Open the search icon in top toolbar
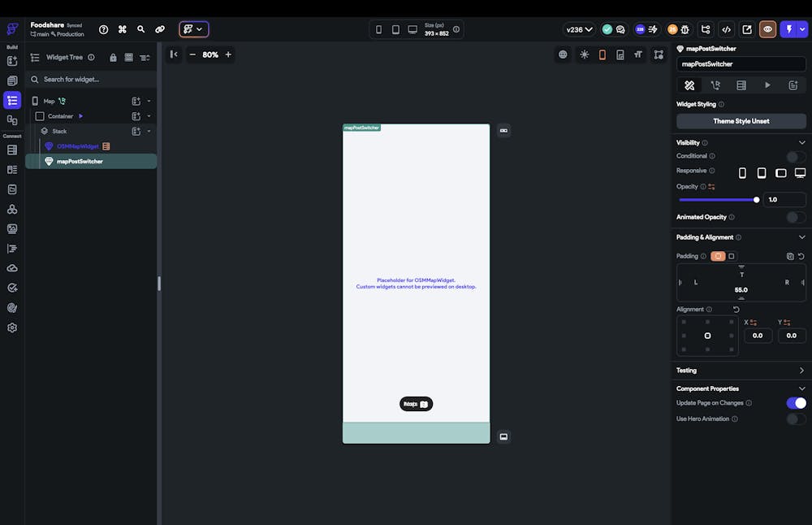812x525 pixels. click(x=141, y=29)
